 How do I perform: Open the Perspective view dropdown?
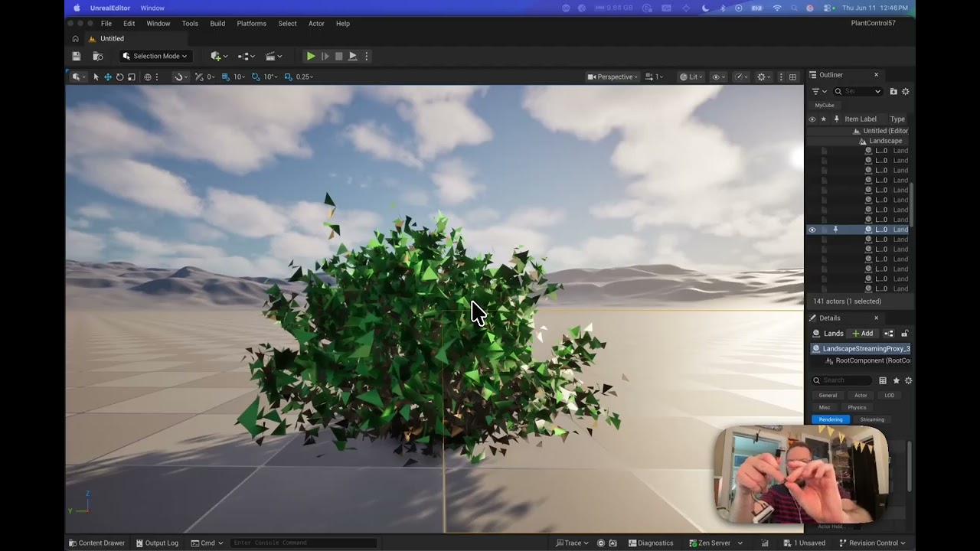pos(612,77)
